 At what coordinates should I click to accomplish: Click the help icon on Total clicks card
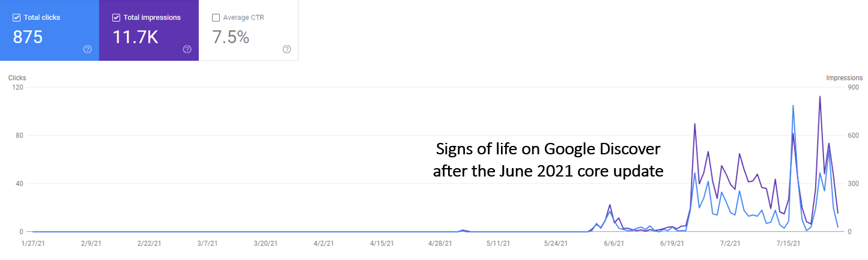click(x=87, y=49)
